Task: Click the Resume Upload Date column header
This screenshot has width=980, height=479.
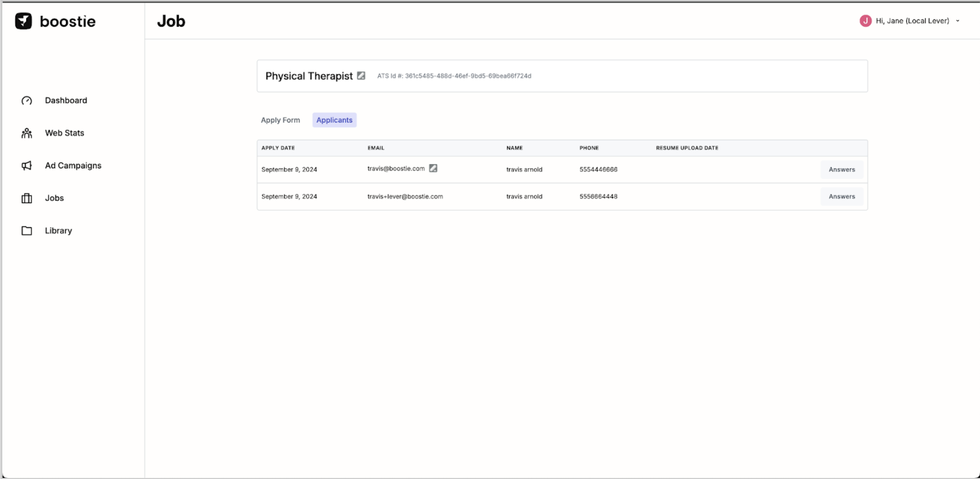Action: point(687,148)
